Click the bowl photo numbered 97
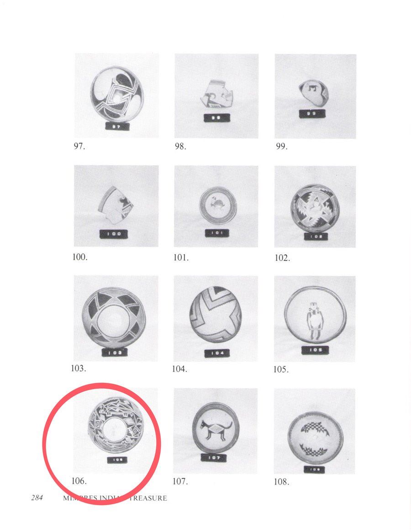This screenshot has height=532, width=411. pos(116,95)
